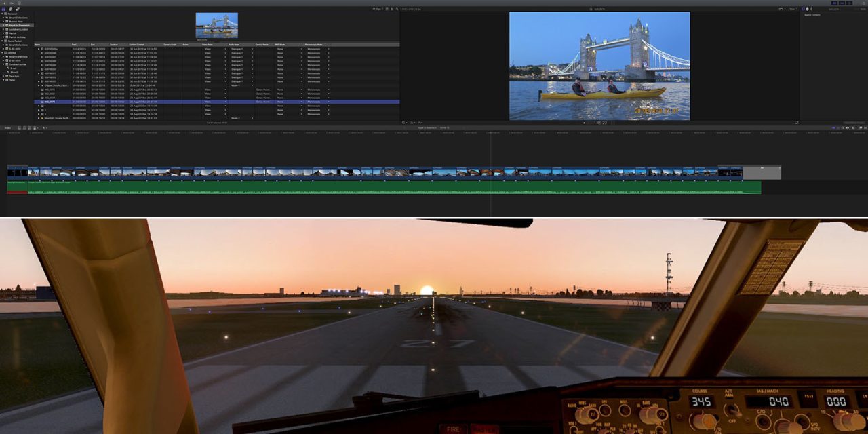Screen dimensions: 868x434
Task: Toggle viewer full screen icon
Action: coord(797,123)
